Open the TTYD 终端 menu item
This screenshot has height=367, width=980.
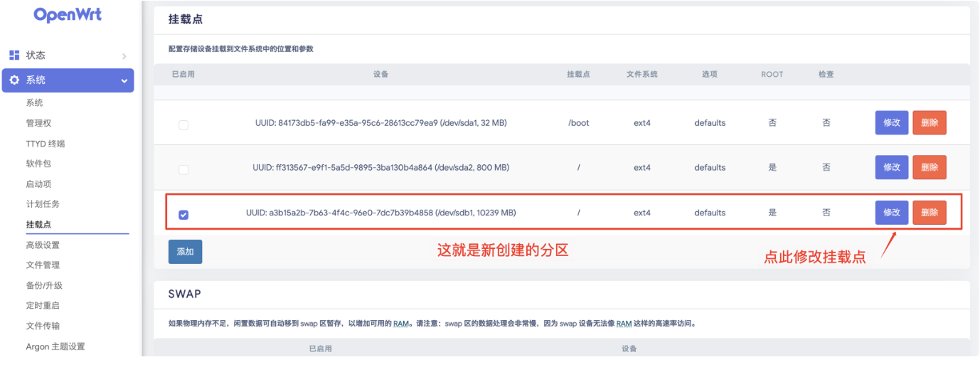pos(45,144)
